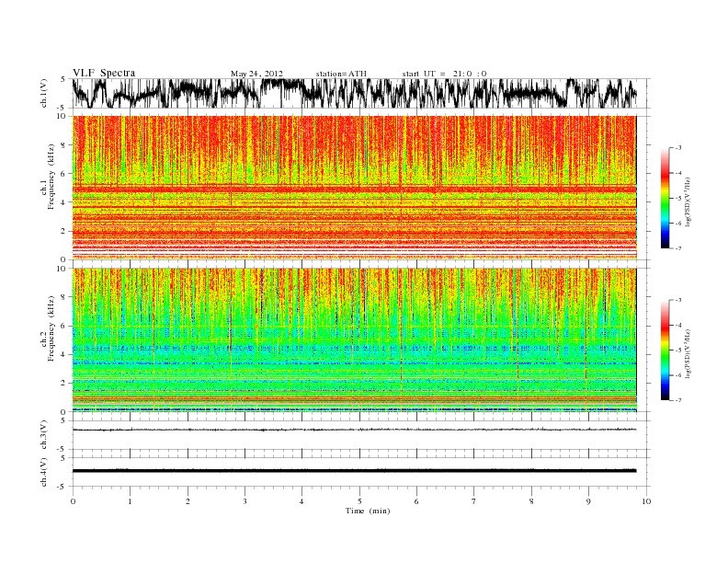The height and width of the screenshot is (563, 728).
Task: Click the "ch.3(V)" axis label
Action: [43, 435]
